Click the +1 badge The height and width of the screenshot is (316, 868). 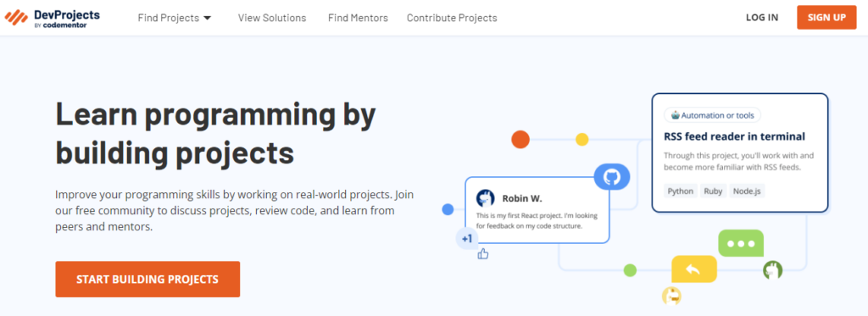(467, 239)
